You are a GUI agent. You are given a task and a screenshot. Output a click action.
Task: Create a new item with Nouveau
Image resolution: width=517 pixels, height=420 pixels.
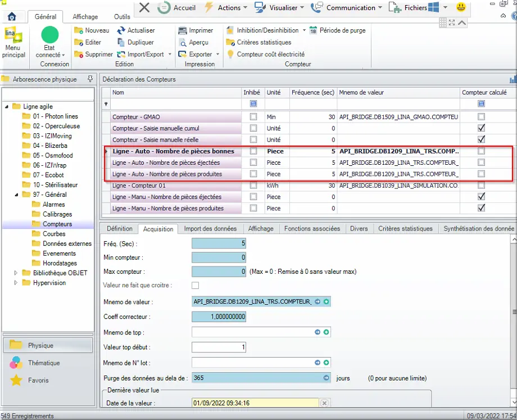92,30
